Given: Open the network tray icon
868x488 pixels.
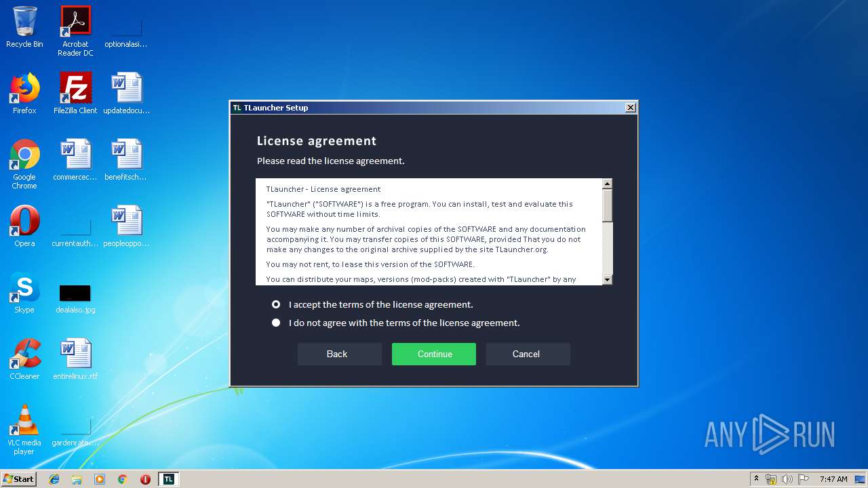Looking at the screenshot, I should [x=771, y=479].
